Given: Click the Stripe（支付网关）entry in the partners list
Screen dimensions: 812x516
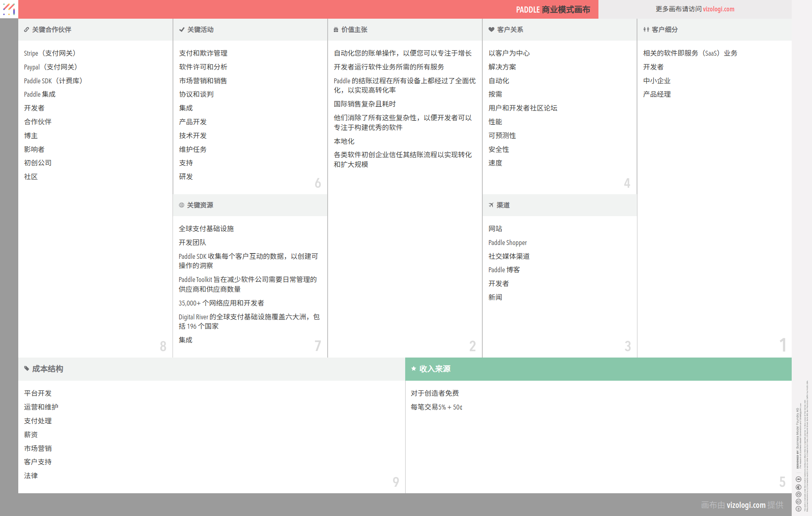Looking at the screenshot, I should click(49, 53).
